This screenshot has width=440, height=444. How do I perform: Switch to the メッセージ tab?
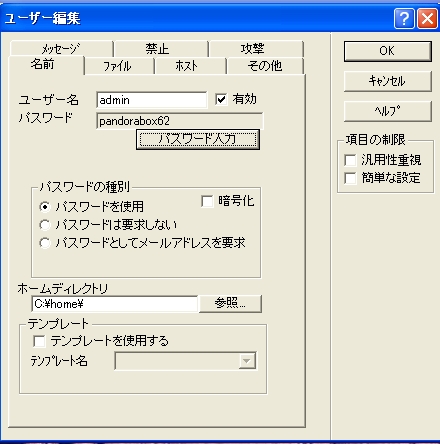pos(61,49)
